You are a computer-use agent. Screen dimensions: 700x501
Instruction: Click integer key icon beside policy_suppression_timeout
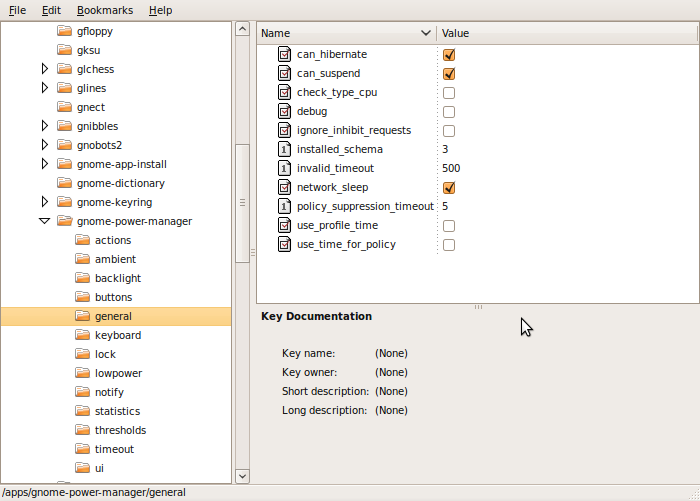(x=284, y=206)
